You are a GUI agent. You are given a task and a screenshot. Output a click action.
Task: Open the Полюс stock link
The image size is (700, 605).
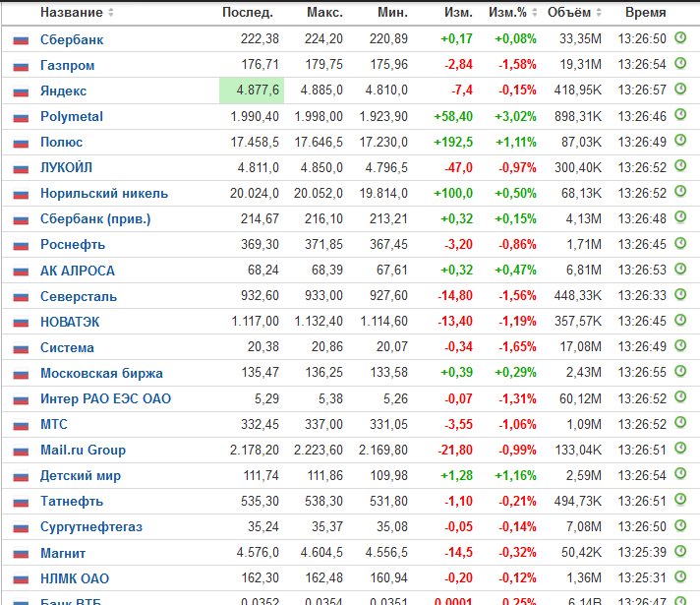62,142
